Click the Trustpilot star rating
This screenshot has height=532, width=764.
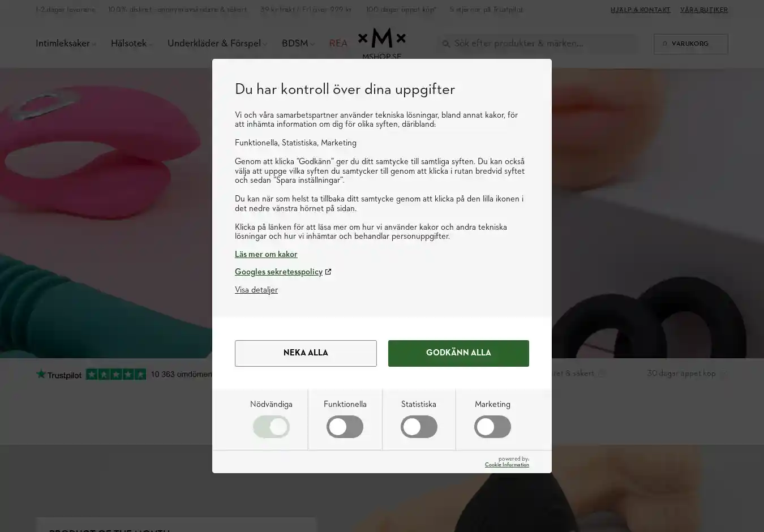(116, 374)
